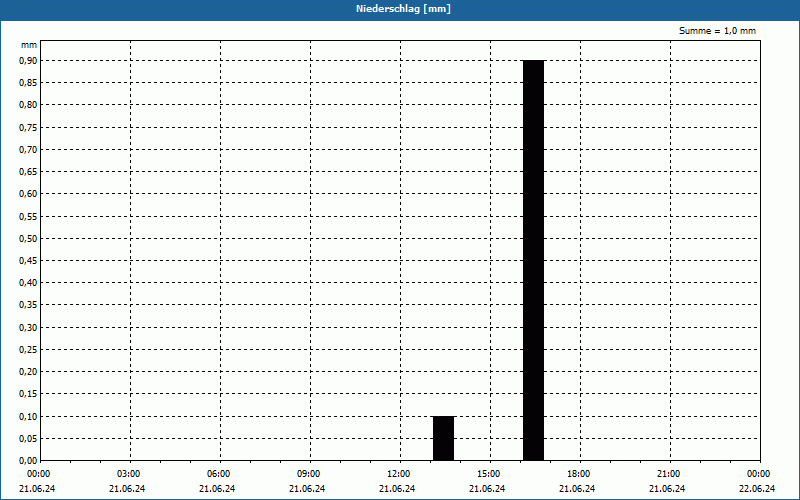The width and height of the screenshot is (800, 500).
Task: Select the Summe = 1,0 mm total label
Action: pyautogui.click(x=717, y=31)
